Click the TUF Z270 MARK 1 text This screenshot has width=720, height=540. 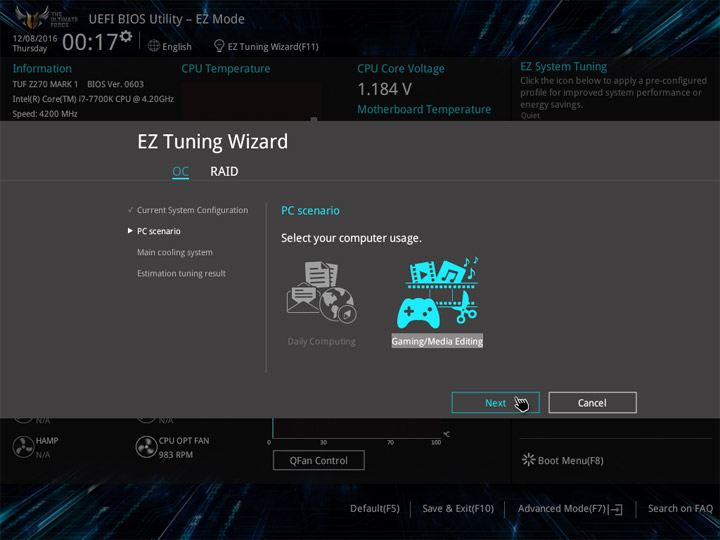pyautogui.click(x=45, y=84)
